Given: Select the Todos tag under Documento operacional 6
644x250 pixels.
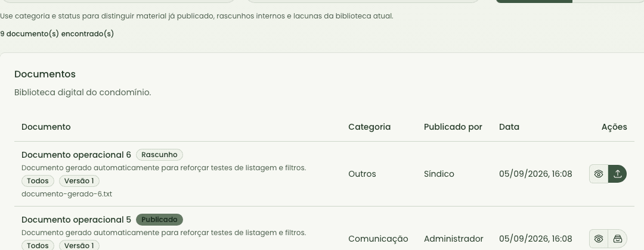Looking at the screenshot, I should [38, 181].
